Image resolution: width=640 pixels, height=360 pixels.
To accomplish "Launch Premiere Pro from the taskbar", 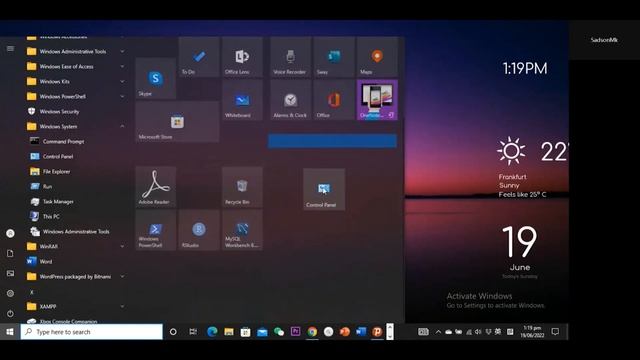I will (296, 332).
